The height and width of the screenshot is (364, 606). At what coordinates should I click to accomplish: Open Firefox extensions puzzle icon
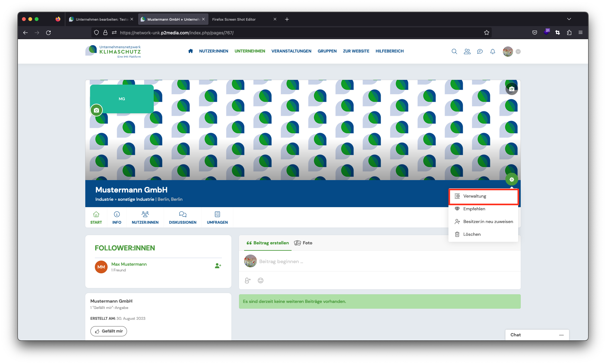[569, 32]
